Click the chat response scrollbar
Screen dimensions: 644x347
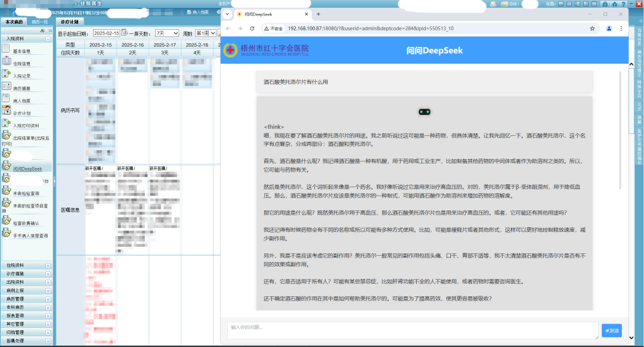point(620,130)
